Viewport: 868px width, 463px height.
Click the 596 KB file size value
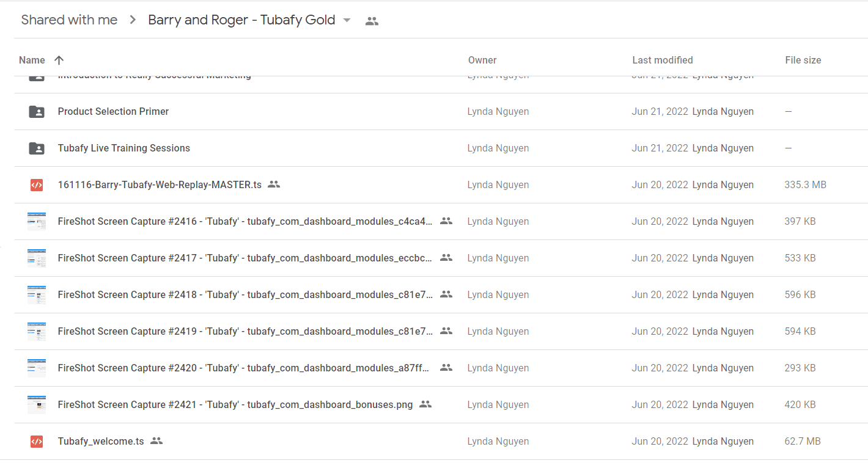pyautogui.click(x=800, y=294)
